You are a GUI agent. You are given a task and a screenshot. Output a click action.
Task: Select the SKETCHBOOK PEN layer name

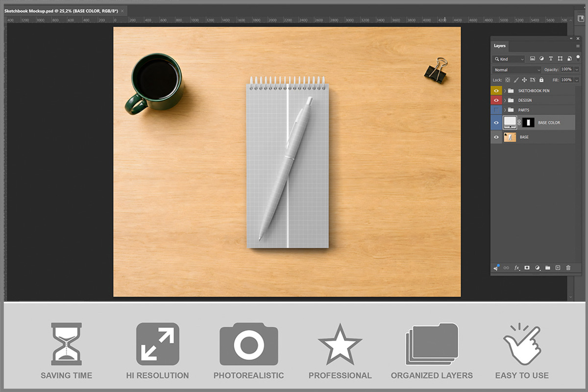tap(534, 91)
